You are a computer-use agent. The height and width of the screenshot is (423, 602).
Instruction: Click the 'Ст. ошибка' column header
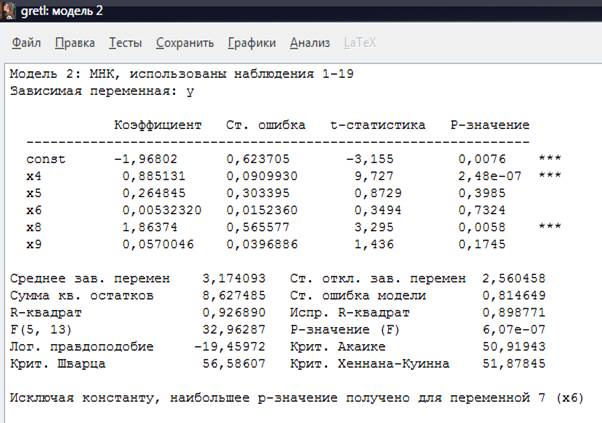(x=266, y=125)
